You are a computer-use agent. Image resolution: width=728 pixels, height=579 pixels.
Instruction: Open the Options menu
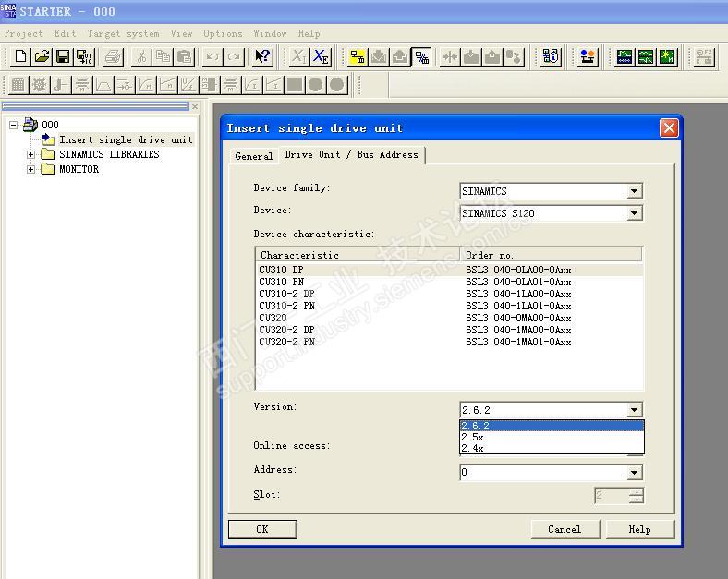click(x=223, y=33)
